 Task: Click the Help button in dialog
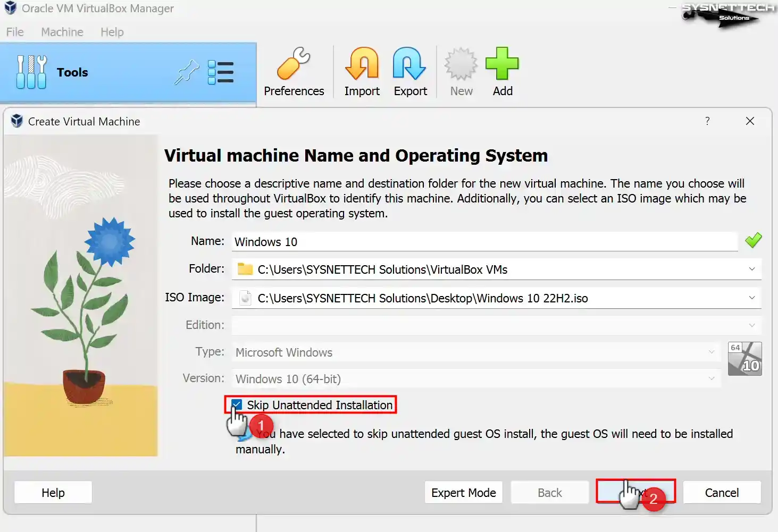coord(53,493)
